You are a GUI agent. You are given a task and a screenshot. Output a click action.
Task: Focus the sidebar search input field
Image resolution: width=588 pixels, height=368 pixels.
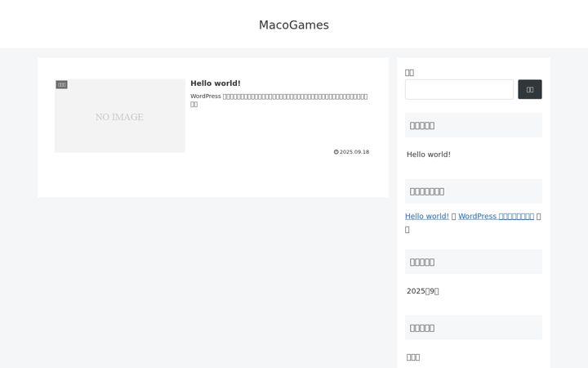[x=459, y=89]
